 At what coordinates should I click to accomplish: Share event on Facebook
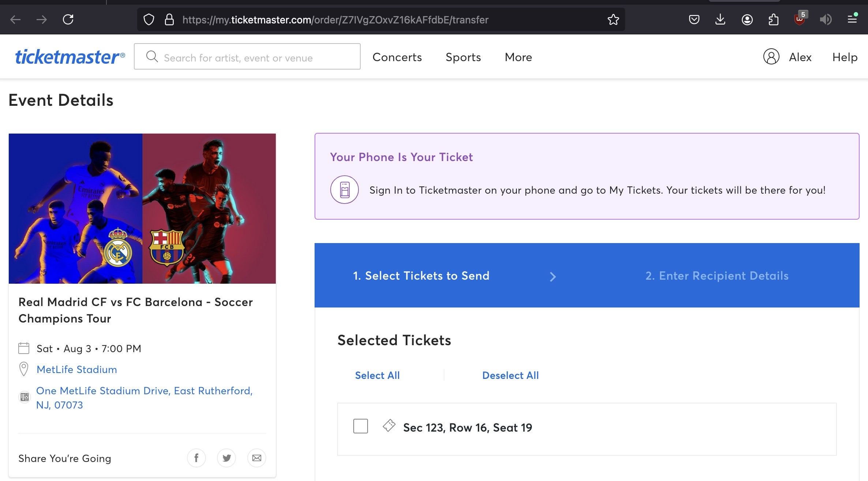196,458
